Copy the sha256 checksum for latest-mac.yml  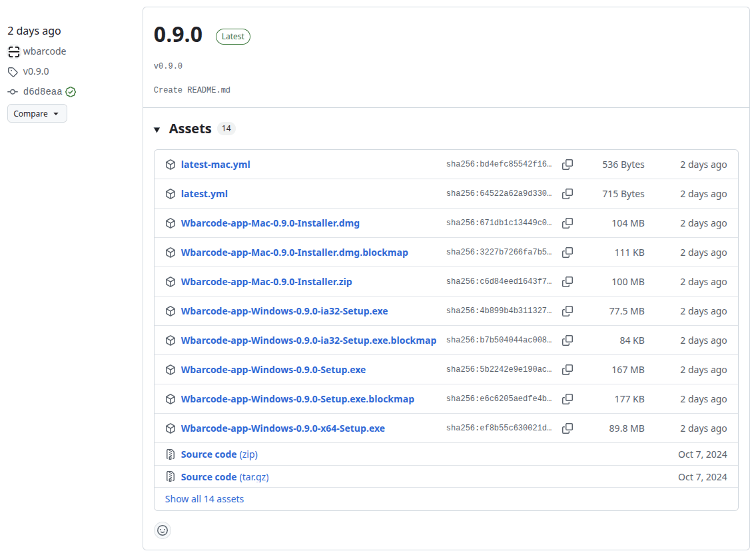(x=567, y=164)
